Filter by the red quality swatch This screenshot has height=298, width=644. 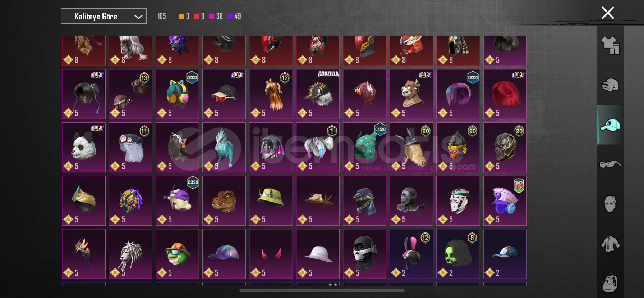pos(196,16)
